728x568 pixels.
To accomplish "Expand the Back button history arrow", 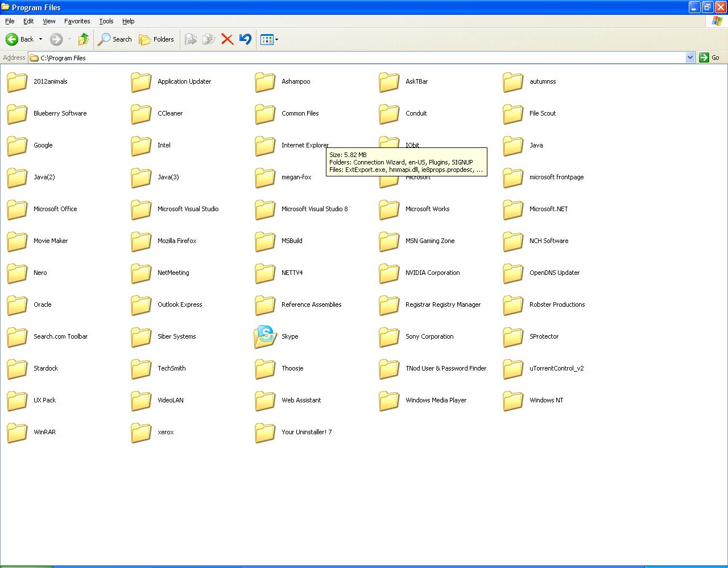I will pos(40,39).
